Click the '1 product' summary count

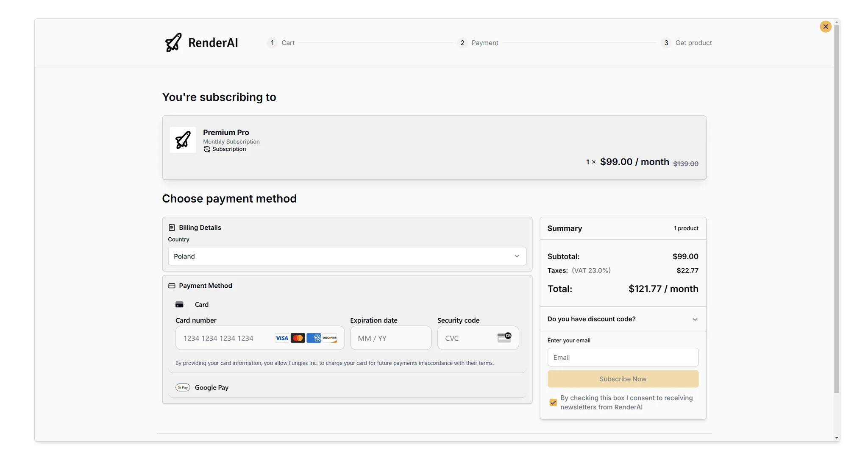pyautogui.click(x=686, y=228)
